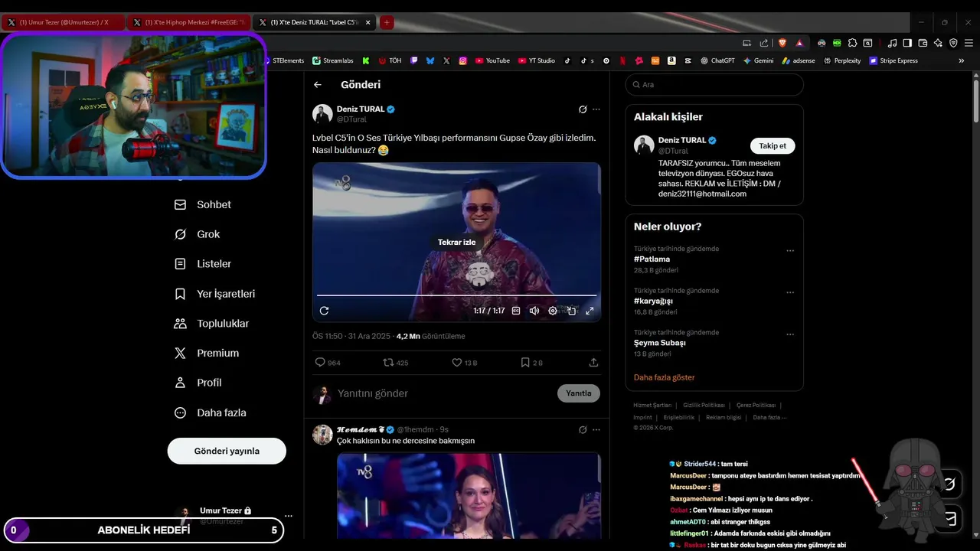Viewport: 980px width, 551px height.
Task: Open options dots next to #Patlama
Action: pyautogui.click(x=790, y=250)
